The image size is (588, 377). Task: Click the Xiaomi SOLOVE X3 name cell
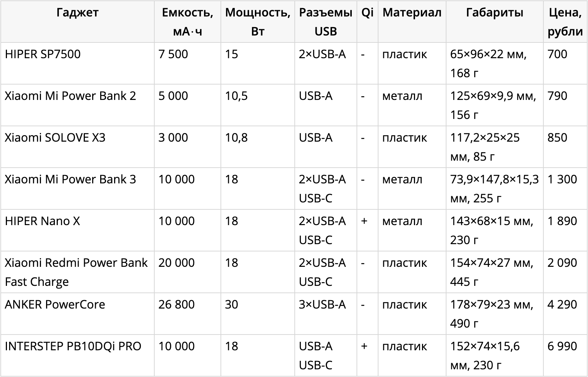pos(78,147)
